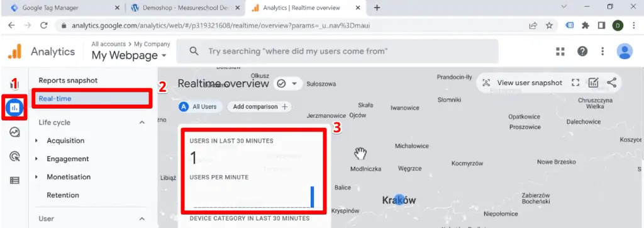Open the My Webpage property selector dropdown

(129, 55)
